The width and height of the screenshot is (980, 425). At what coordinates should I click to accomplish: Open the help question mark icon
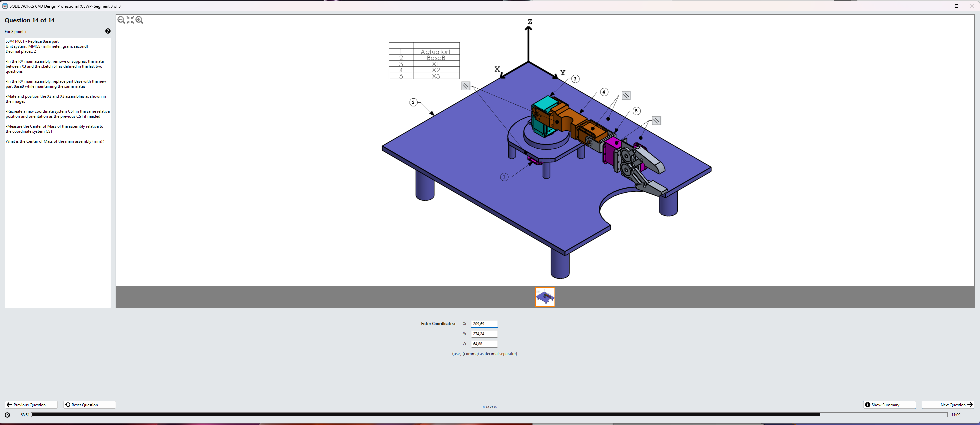[x=108, y=31]
